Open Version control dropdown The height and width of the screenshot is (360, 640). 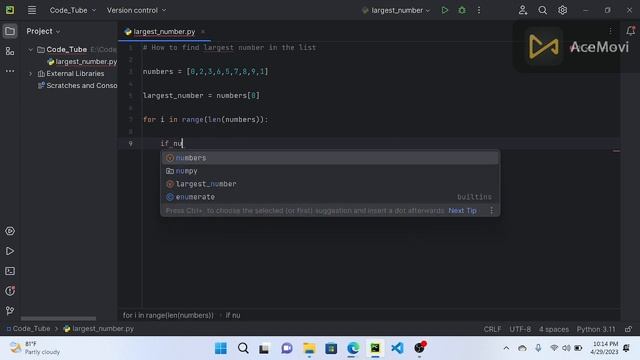136,10
